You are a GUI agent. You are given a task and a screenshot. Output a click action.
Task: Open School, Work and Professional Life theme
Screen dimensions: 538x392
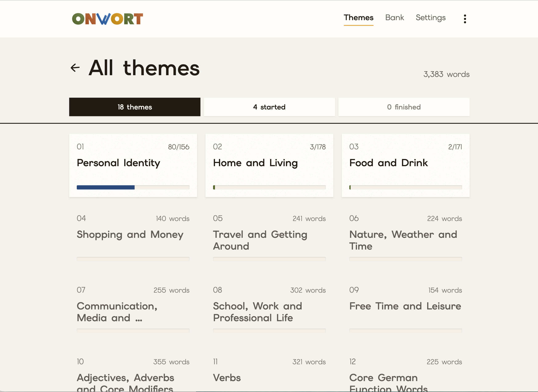click(x=269, y=309)
